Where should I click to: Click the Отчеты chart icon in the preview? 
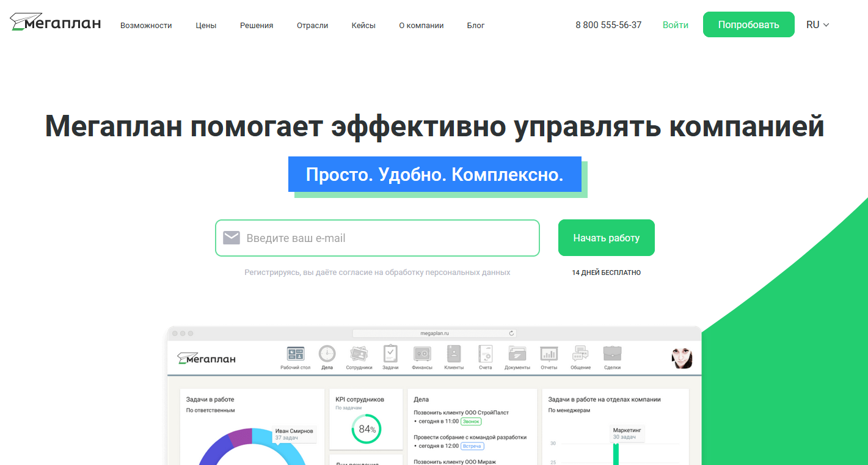[549, 354]
